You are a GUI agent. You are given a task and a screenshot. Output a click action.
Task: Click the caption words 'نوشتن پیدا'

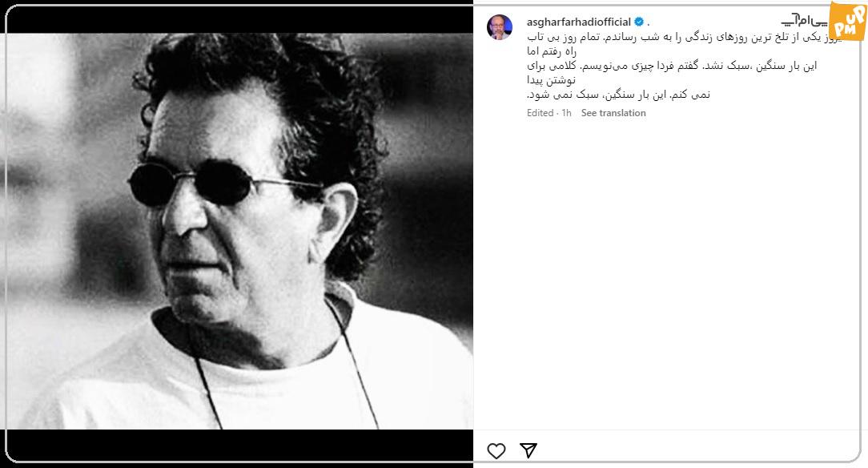tap(552, 80)
